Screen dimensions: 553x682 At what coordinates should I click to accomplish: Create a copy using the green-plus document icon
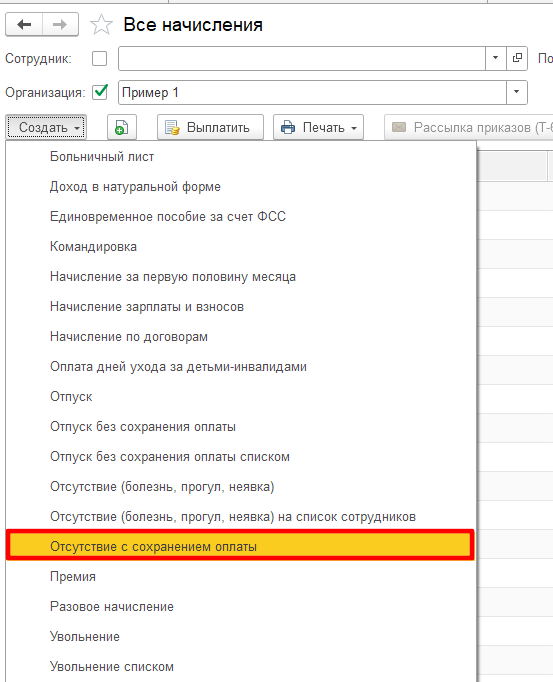(122, 127)
